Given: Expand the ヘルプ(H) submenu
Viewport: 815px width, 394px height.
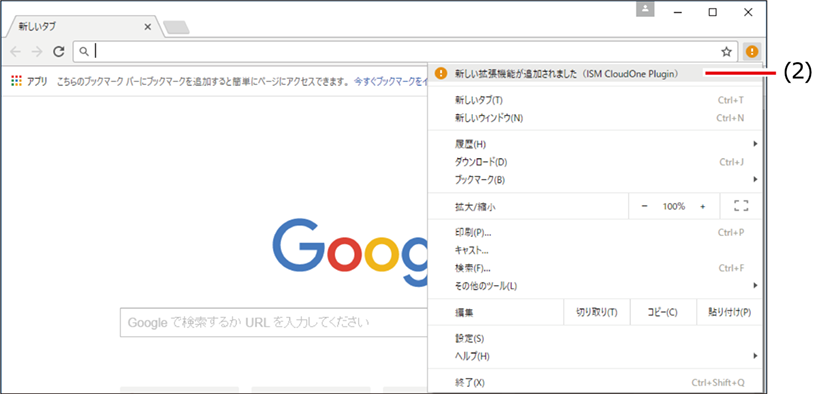Looking at the screenshot, I should coord(595,357).
